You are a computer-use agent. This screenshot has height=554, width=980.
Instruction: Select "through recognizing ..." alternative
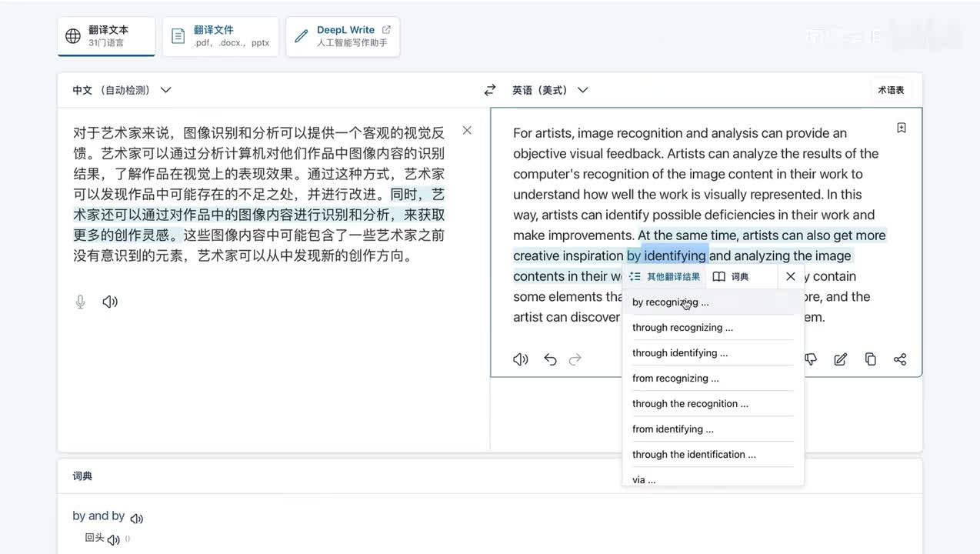pos(682,328)
